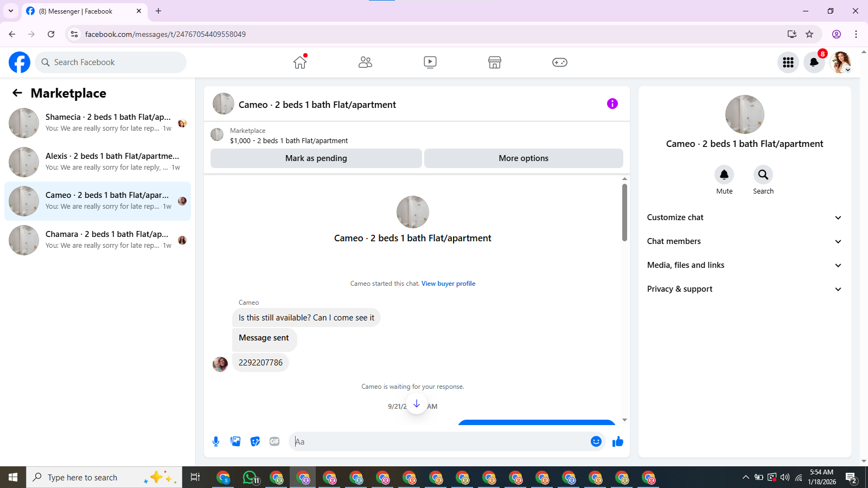The width and height of the screenshot is (868, 488).
Task: Expand Chat members section
Action: 745,241
